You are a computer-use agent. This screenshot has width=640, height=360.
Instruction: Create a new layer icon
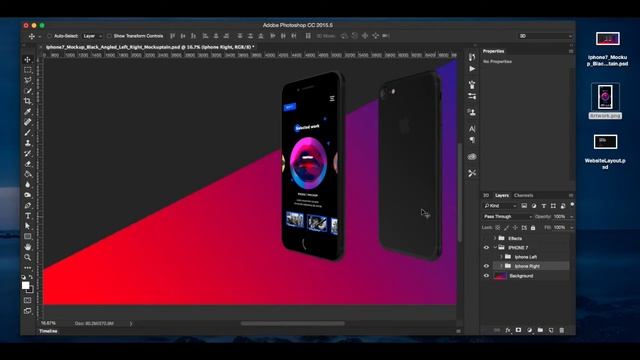click(551, 330)
